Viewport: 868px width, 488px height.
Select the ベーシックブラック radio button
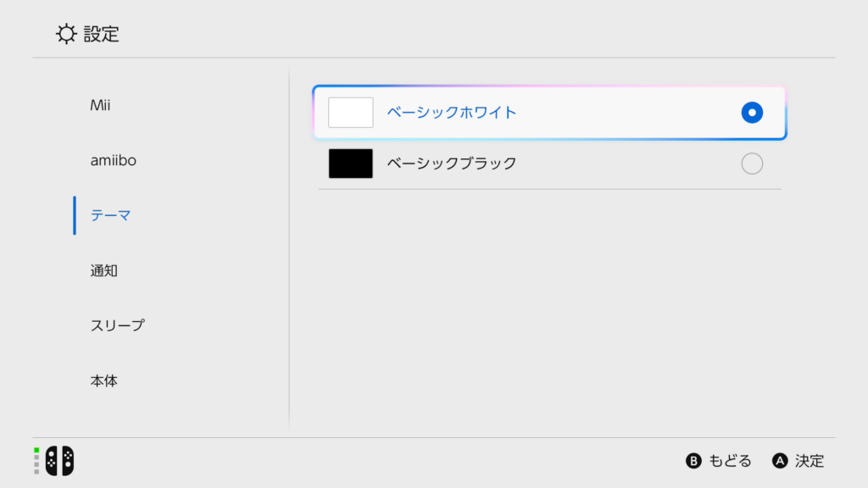pos(752,164)
